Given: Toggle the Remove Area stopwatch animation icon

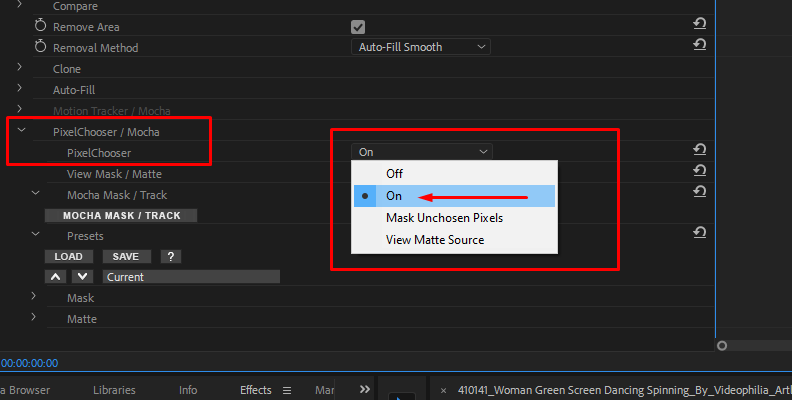Looking at the screenshot, I should click(x=40, y=26).
